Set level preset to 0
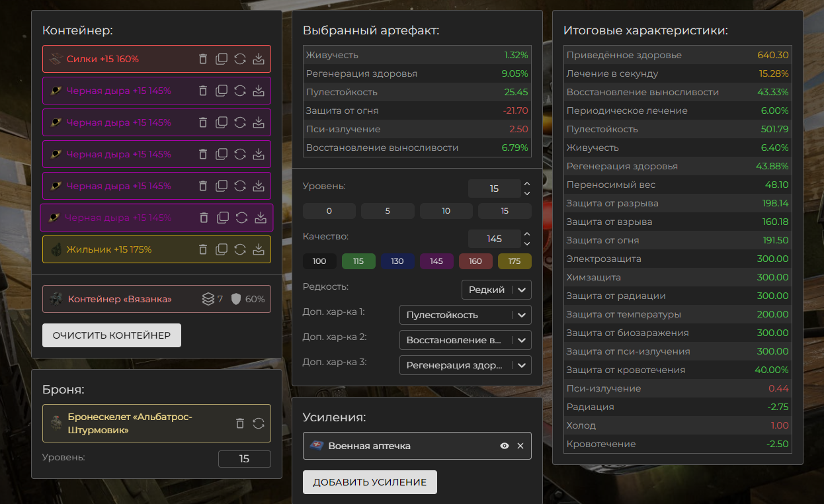This screenshot has width=824, height=504. [x=329, y=211]
